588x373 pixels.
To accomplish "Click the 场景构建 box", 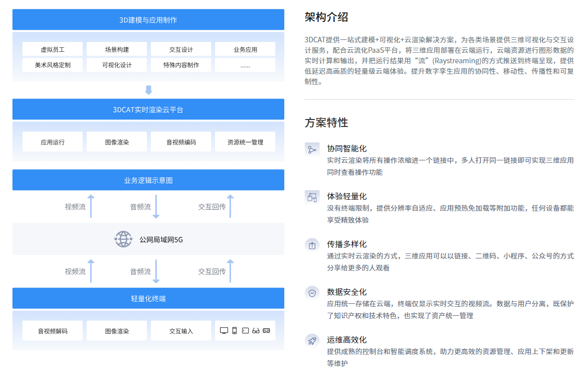I will pos(117,49).
